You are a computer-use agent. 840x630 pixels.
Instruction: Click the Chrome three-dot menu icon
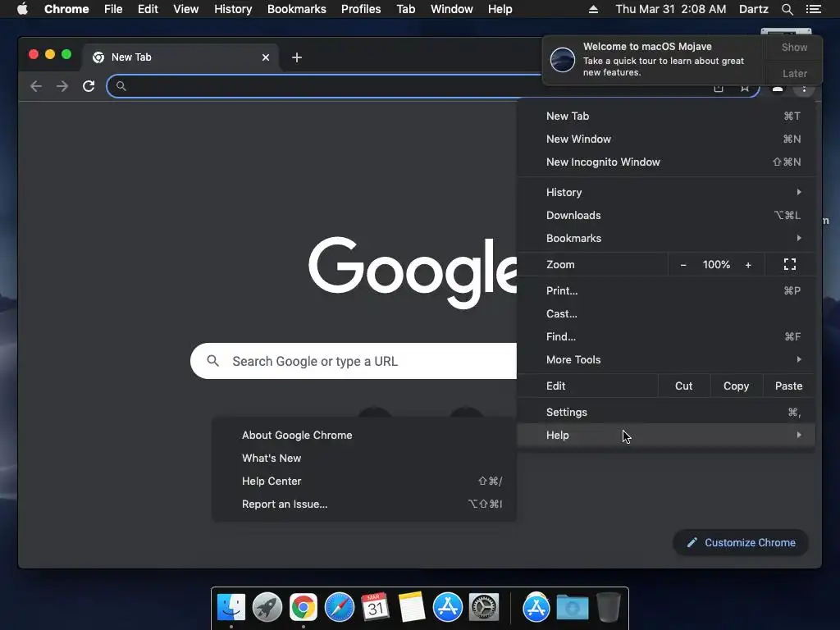coord(804,89)
